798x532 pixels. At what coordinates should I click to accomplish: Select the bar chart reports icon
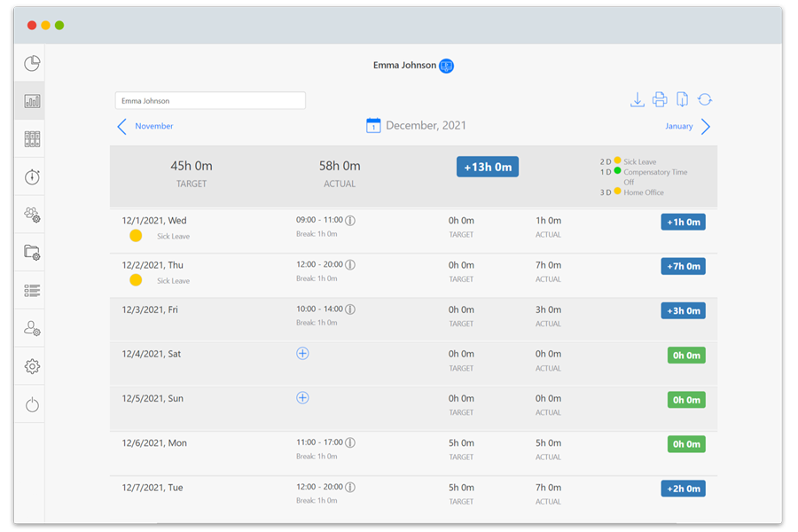pos(32,101)
